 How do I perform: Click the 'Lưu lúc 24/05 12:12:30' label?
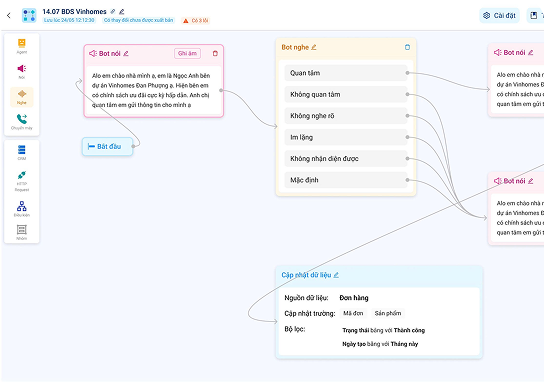tap(69, 20)
